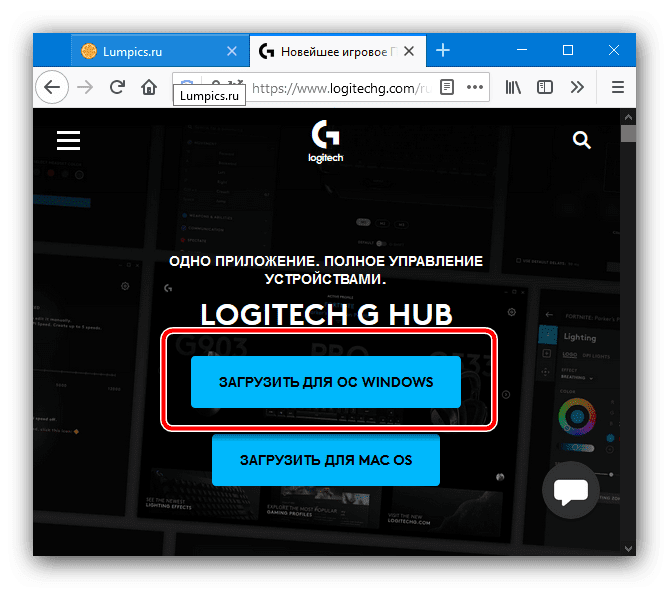
Task: Open the site search magnifier
Action: (x=582, y=140)
